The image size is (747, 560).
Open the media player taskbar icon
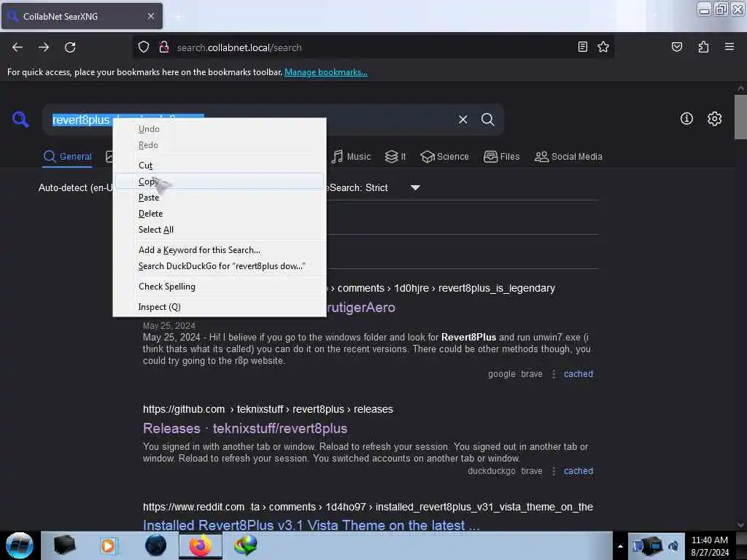[108, 545]
